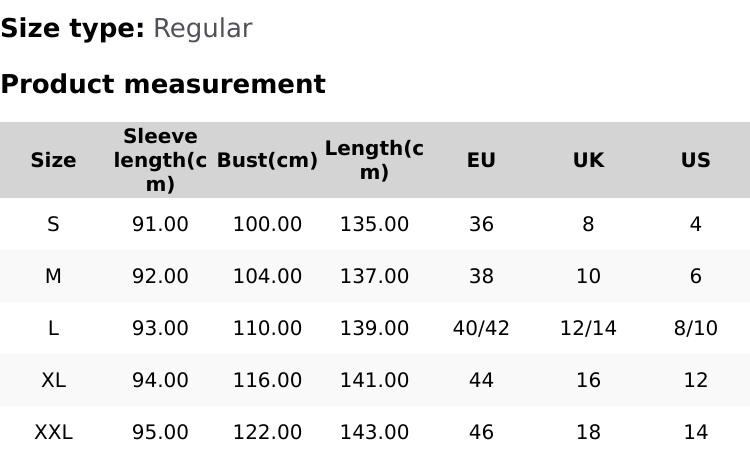Select the XXL size row label

[53, 432]
